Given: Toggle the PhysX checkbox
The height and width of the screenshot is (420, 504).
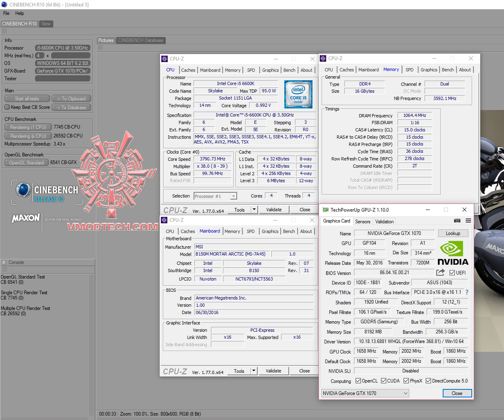Looking at the screenshot, I should click(x=406, y=381).
